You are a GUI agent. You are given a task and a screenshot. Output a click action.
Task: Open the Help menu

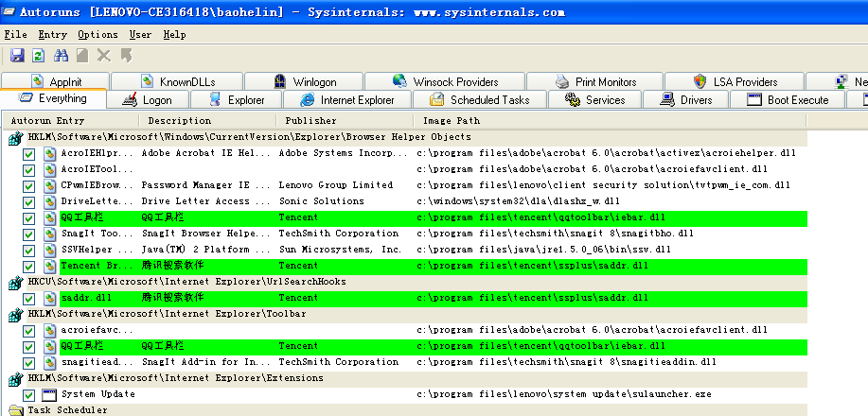174,34
